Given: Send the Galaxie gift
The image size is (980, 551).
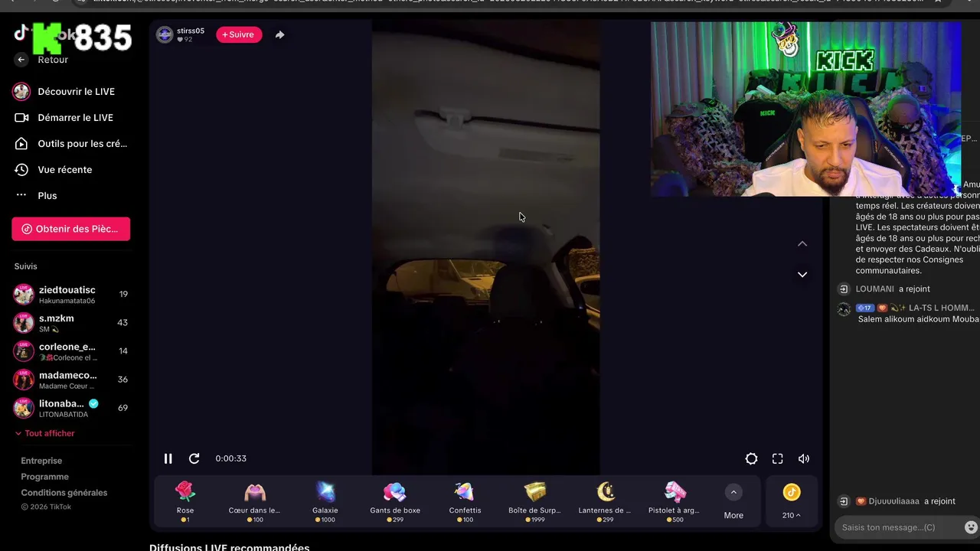Looking at the screenshot, I should coord(325,501).
